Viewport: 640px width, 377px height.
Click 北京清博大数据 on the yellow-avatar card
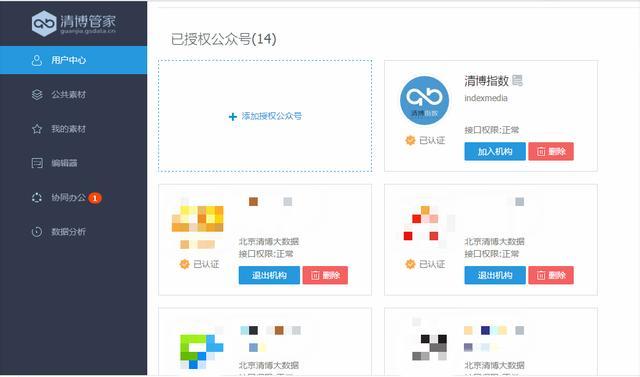coord(269,242)
